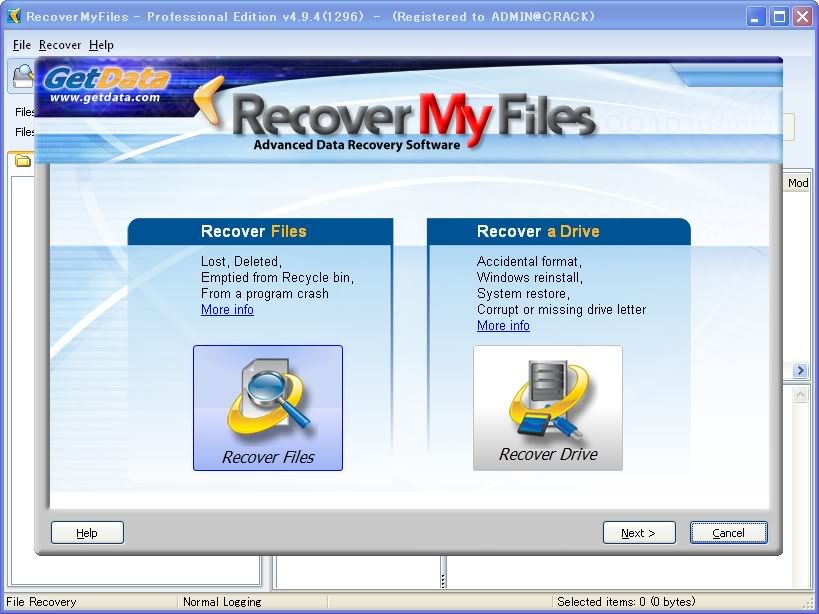819x614 pixels.
Task: Click the toolbar search icon in main window
Action: (22, 76)
